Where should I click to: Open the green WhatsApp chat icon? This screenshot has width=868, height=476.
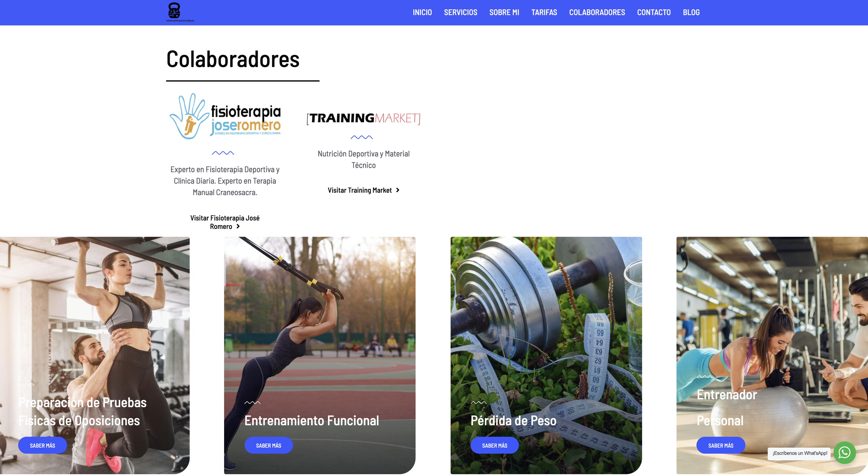[x=844, y=452]
